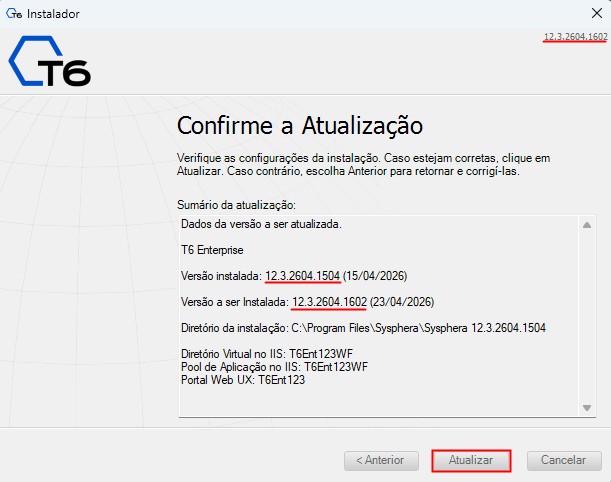Viewport: 611px width, 482px height.
Task: Click 'Diretório Virtual no IIS: T6Ent123WF' line
Action: pos(267,354)
